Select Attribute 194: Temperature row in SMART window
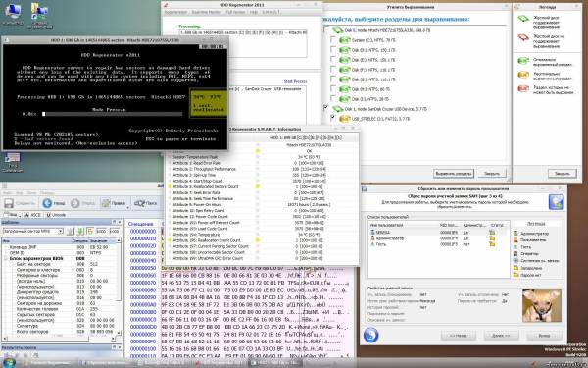The height and width of the screenshot is (368, 588). [x=262, y=235]
